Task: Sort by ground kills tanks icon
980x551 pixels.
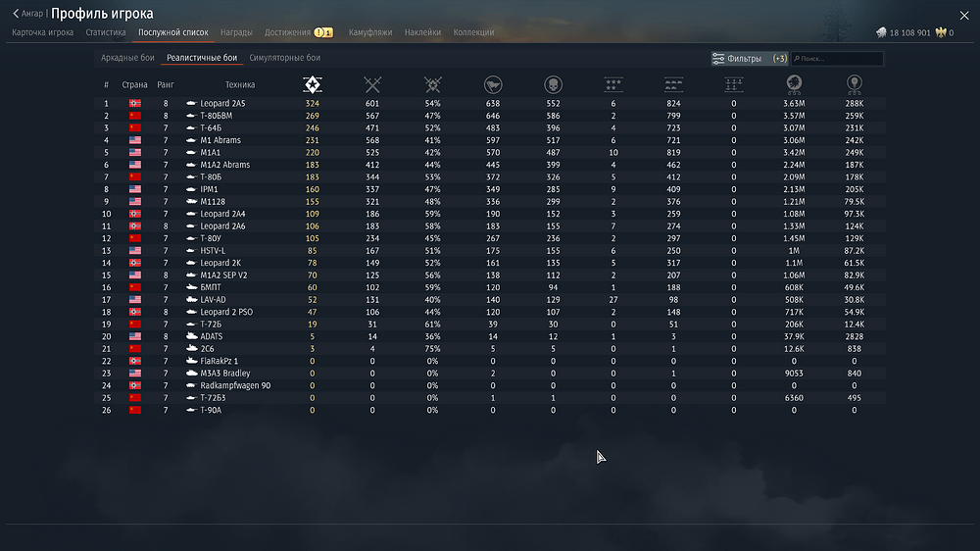Action: pyautogui.click(x=674, y=84)
